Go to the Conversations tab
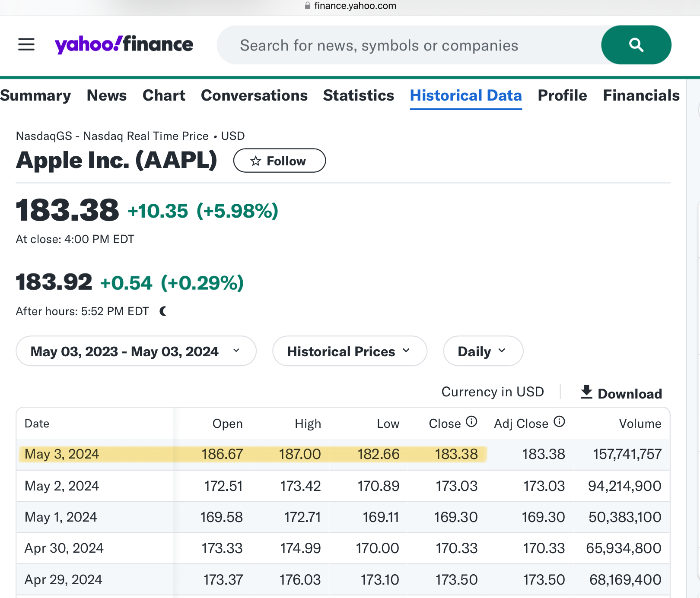The height and width of the screenshot is (598, 700). click(254, 95)
